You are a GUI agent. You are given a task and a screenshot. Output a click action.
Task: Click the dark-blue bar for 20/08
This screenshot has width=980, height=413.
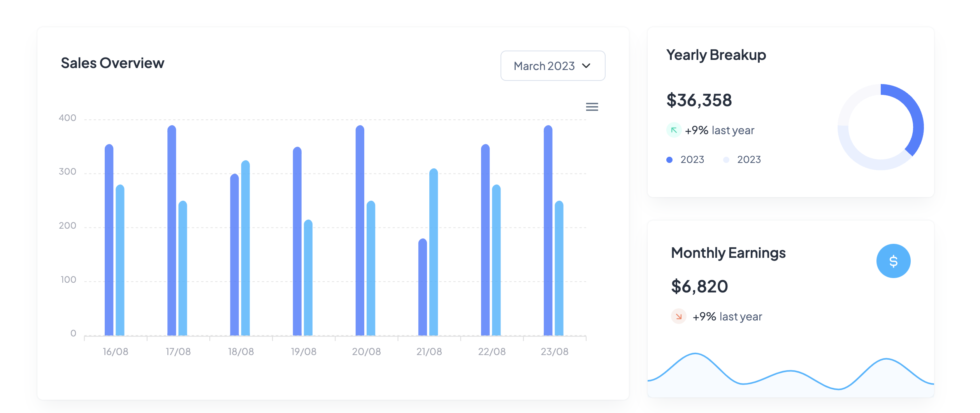pos(360,230)
